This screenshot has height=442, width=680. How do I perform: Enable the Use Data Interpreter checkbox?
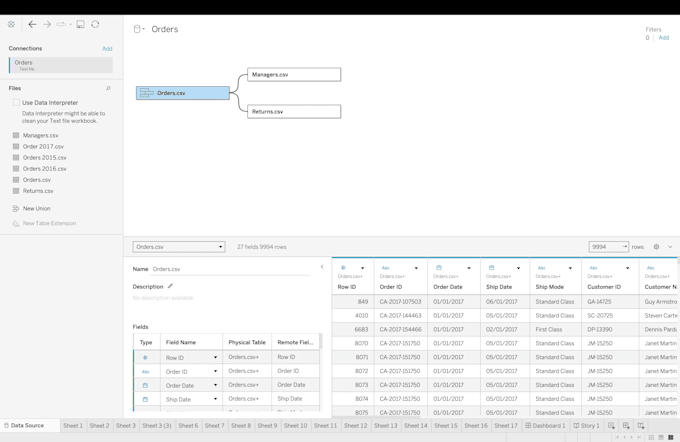(16, 102)
